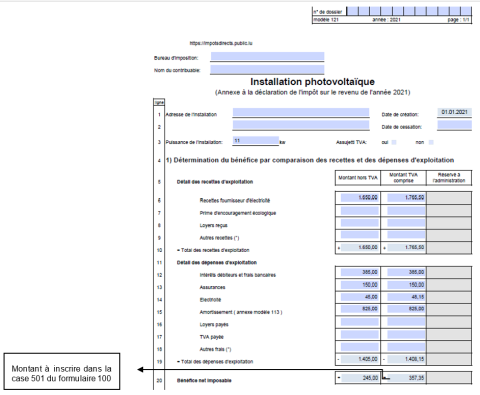Edit Assurances hors TVA amount
This screenshot has width=480, height=395.
(360, 285)
